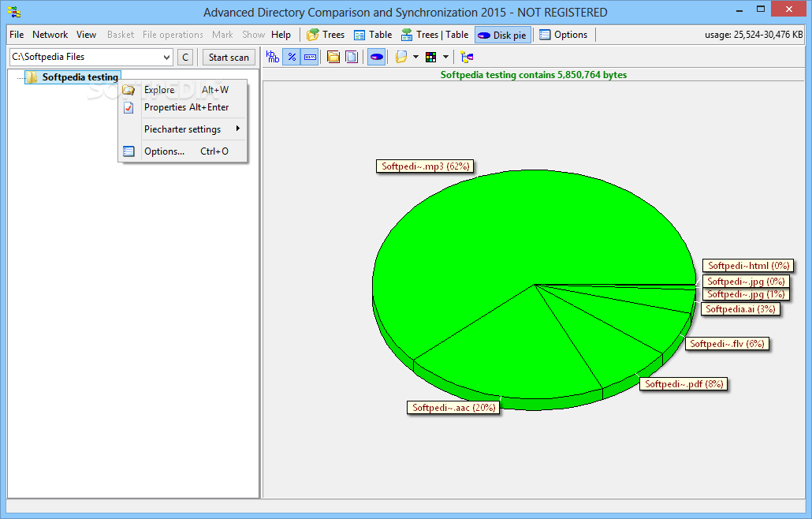Toggle percentage display on pie labels

[292, 57]
